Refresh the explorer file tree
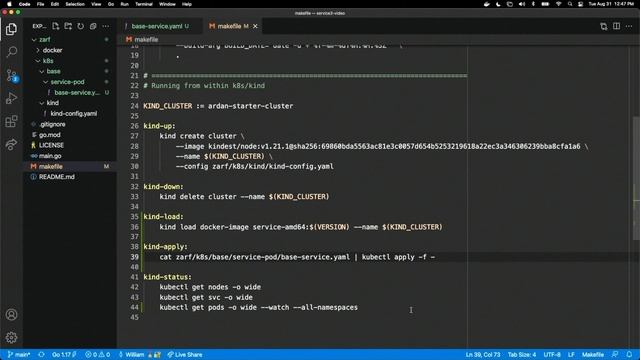Screen dimensions: 640x360 point(81,26)
